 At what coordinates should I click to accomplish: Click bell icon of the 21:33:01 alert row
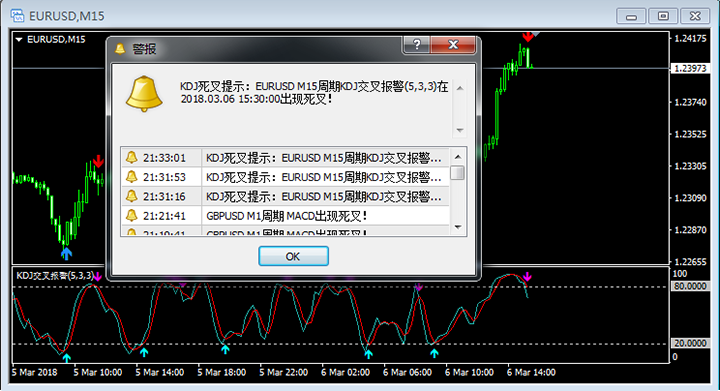[131, 157]
